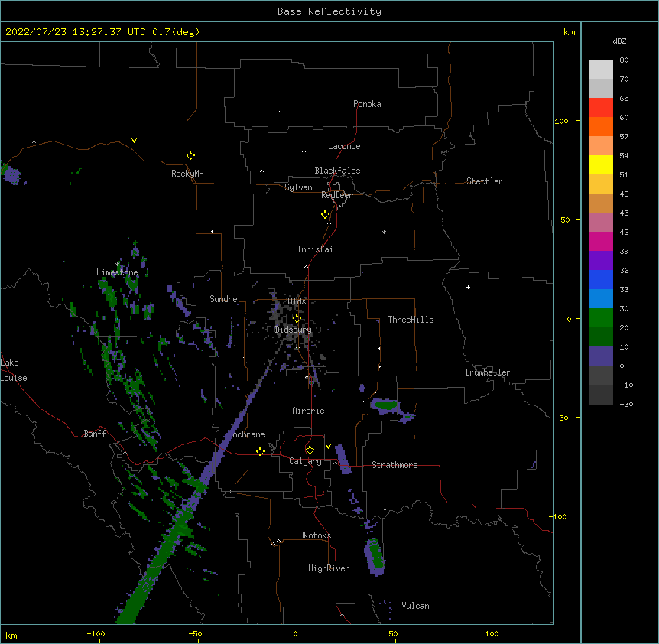The height and width of the screenshot is (644, 659).
Task: Click the yellow marker above the Calgary label
Action: pos(310,450)
